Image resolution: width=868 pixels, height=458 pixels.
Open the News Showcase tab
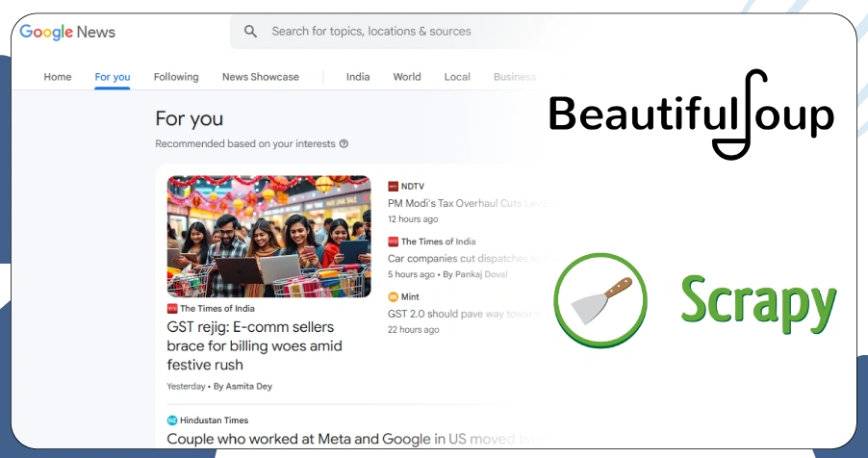[260, 77]
